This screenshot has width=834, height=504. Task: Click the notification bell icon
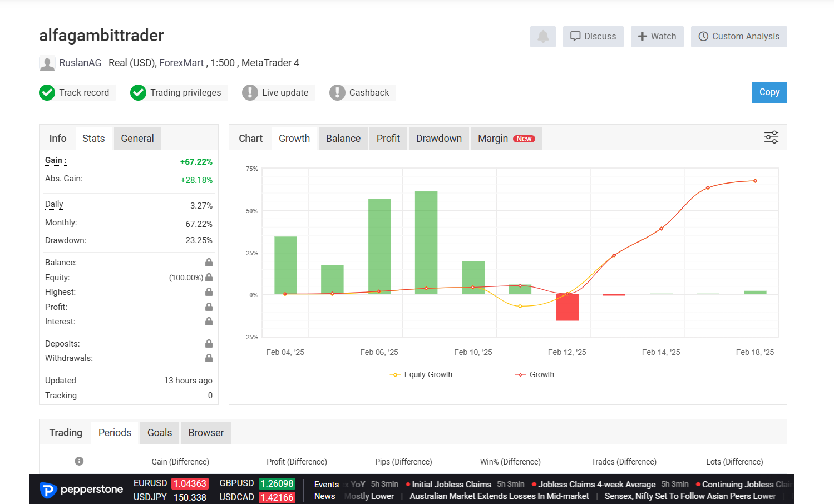tap(543, 37)
